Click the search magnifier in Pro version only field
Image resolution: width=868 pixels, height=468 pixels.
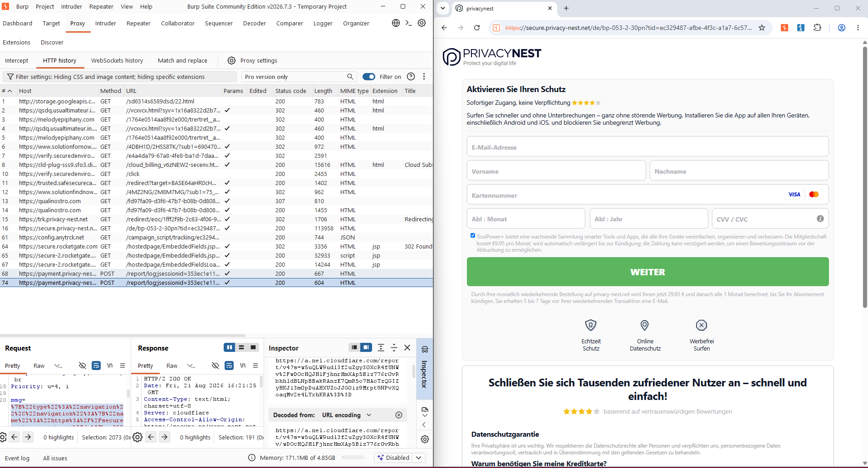[350, 77]
